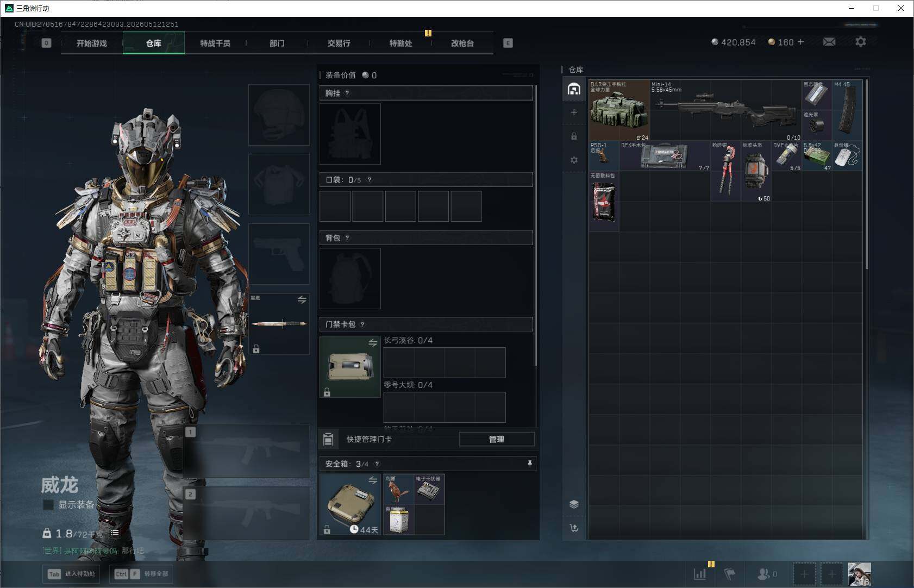This screenshot has height=588, width=914.
Task: Select the melee knife slot
Action: pyautogui.click(x=279, y=324)
